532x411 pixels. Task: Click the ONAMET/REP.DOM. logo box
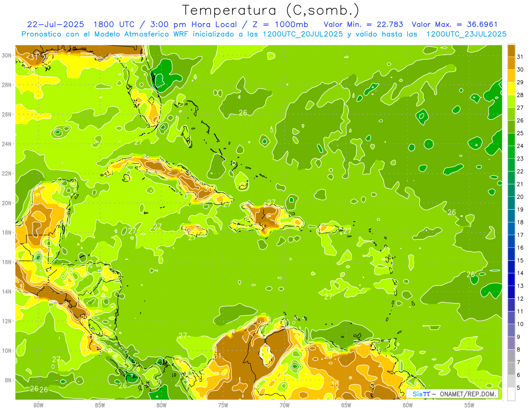tap(452, 394)
